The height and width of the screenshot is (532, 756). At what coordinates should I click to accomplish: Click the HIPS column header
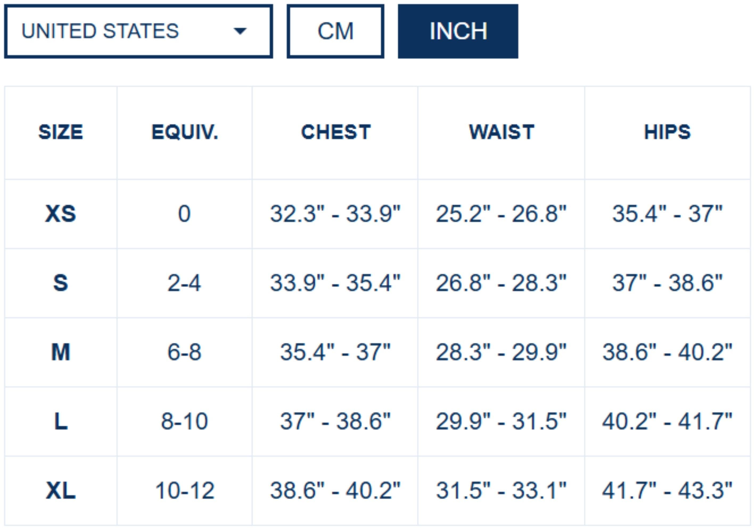667,132
